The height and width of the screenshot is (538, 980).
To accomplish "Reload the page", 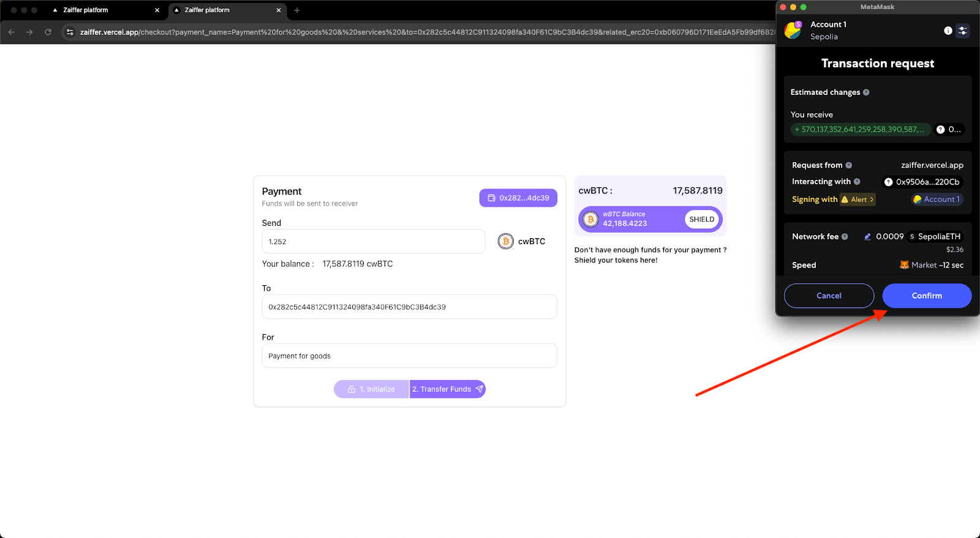I will [x=48, y=32].
